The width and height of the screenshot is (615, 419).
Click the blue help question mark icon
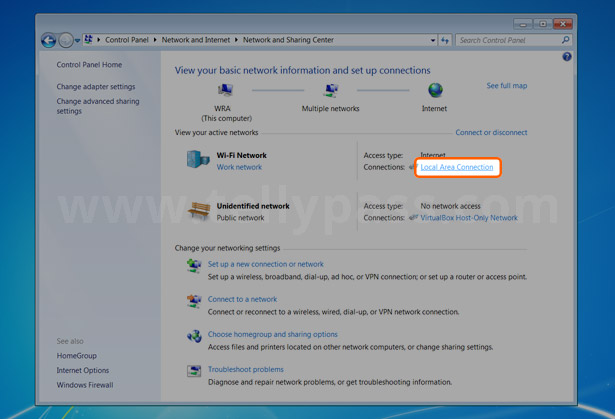point(566,57)
